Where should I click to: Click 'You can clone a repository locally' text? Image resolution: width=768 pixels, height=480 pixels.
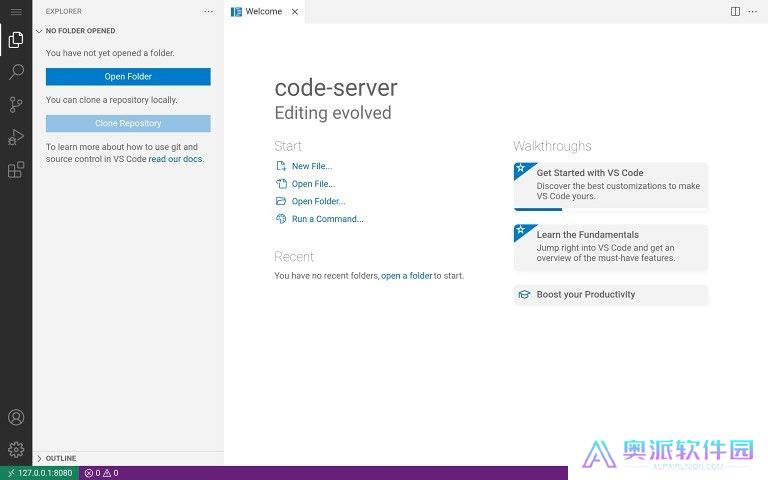click(112, 100)
